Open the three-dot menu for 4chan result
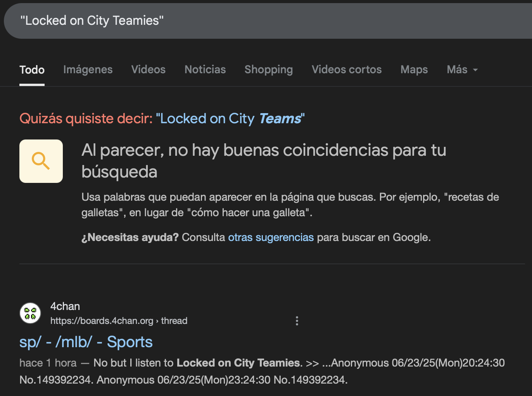This screenshot has height=396, width=532. click(297, 321)
